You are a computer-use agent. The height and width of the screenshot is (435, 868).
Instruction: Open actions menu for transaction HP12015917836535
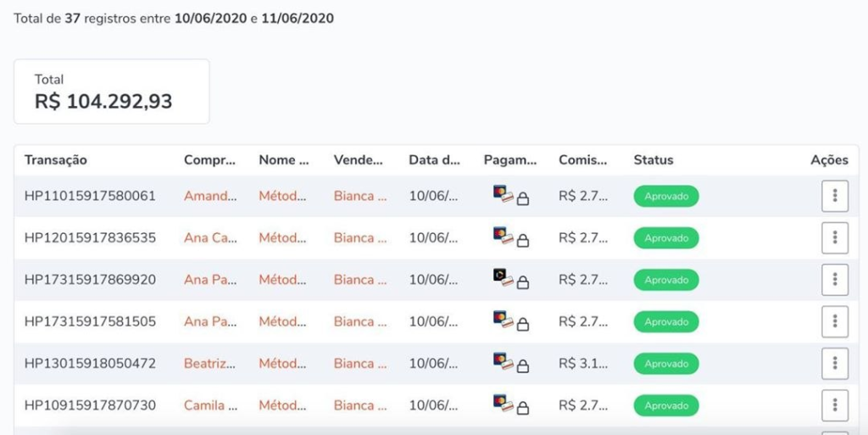(835, 238)
